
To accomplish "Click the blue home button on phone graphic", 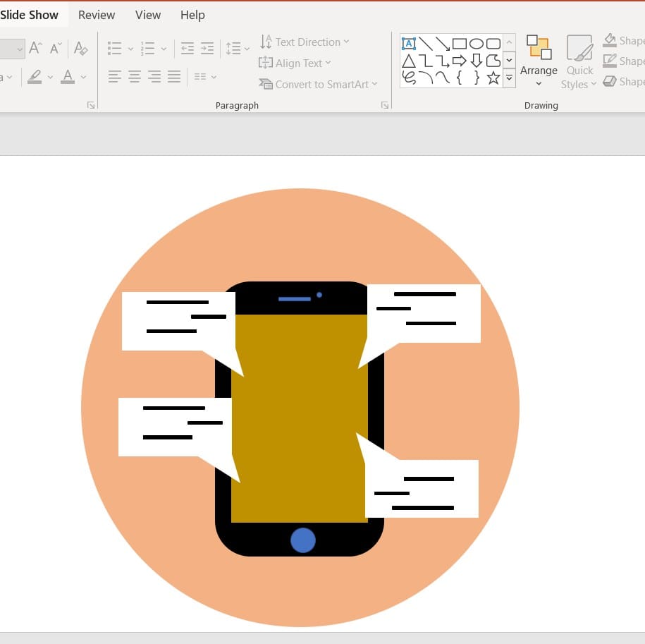I will 303,540.
